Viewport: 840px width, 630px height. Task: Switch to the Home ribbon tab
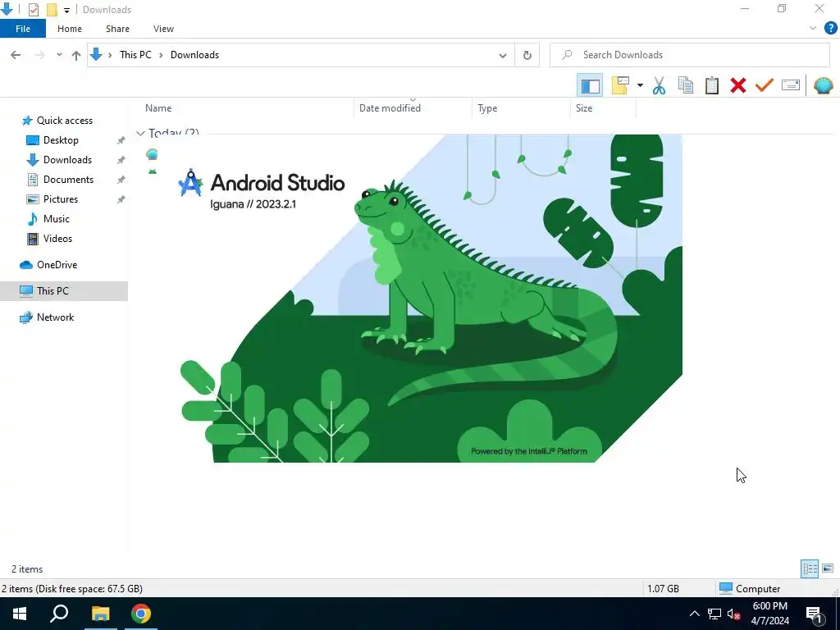coord(70,29)
